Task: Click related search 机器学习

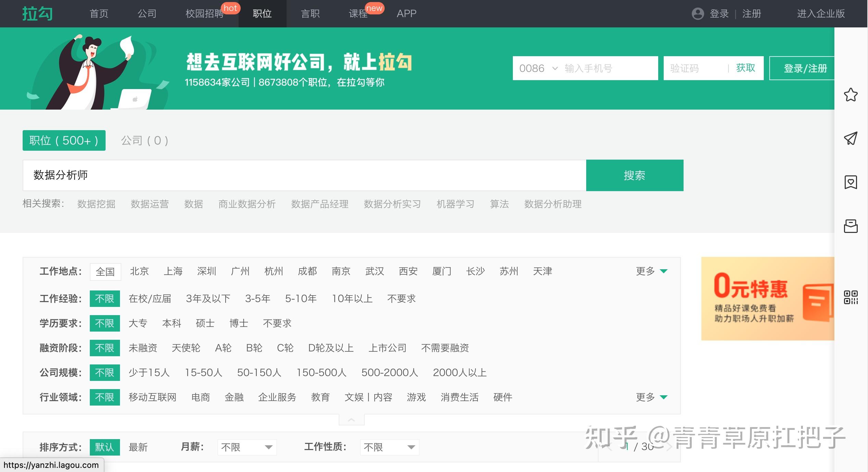Action: [456, 204]
